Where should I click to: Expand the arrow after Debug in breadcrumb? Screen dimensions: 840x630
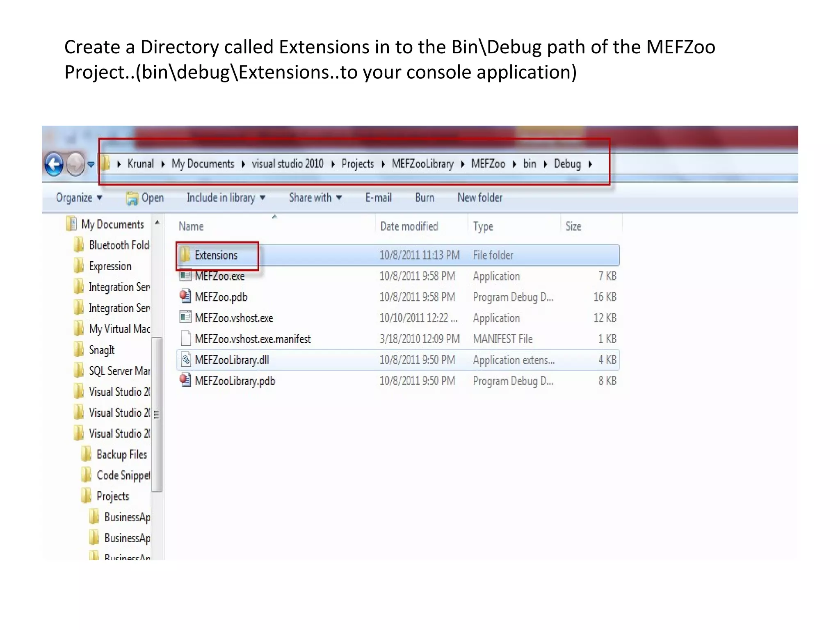point(590,164)
